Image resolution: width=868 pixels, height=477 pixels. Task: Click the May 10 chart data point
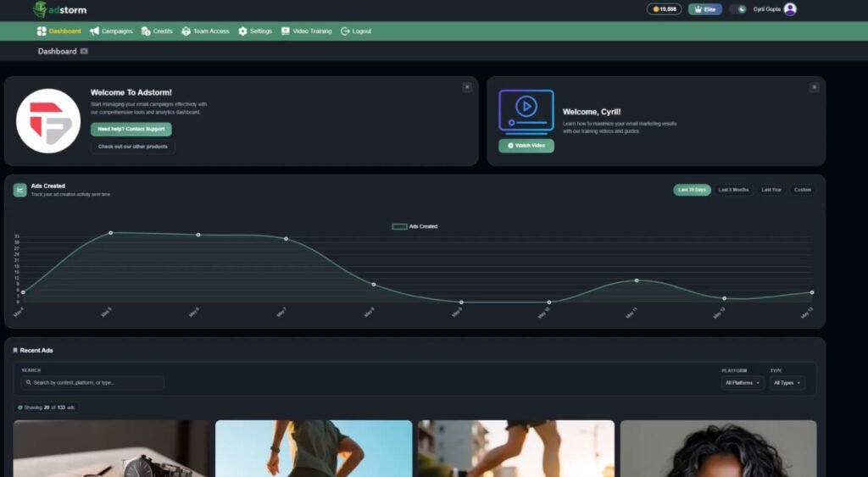(549, 302)
